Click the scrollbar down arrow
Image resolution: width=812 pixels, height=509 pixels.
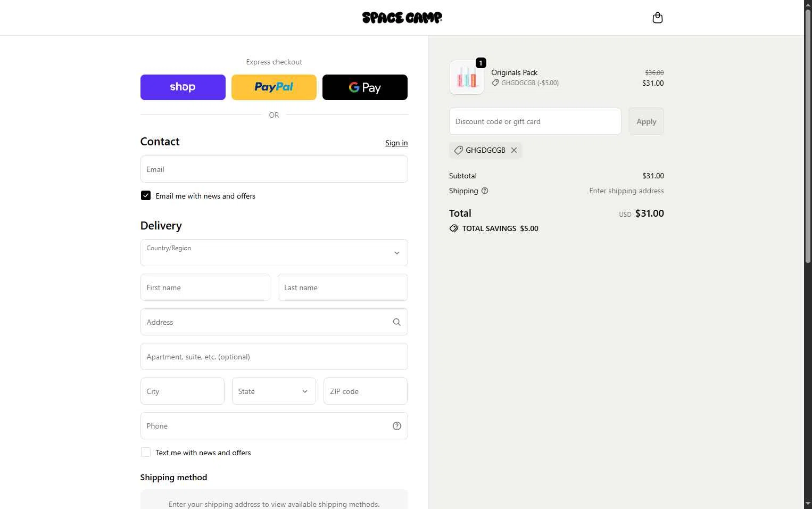[808, 504]
